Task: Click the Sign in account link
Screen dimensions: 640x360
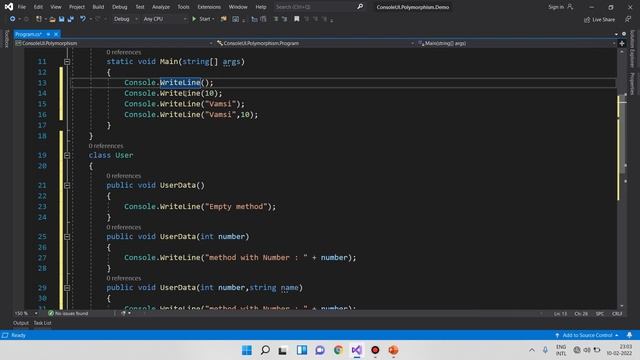Action: coord(560,7)
